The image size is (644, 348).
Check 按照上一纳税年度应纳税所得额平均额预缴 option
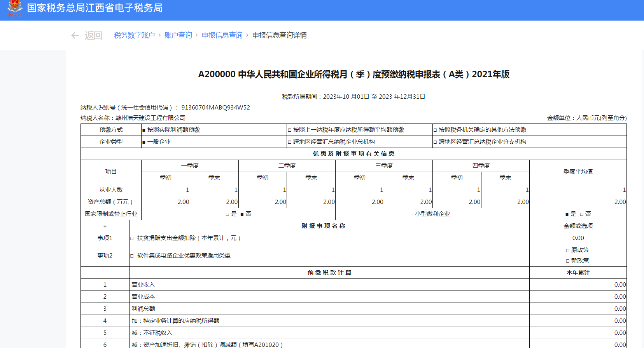[x=290, y=130]
